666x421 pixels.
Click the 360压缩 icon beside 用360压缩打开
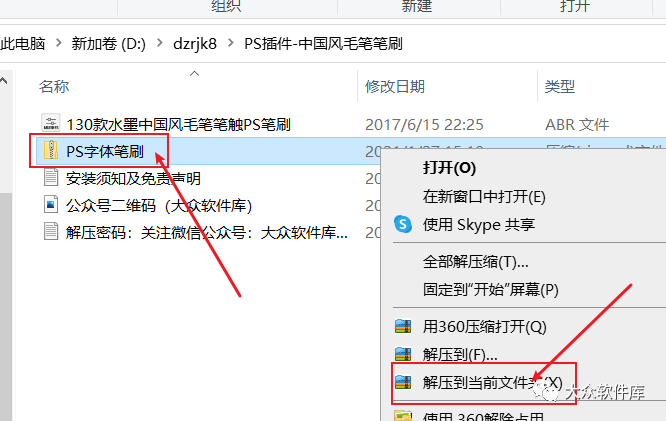[403, 326]
